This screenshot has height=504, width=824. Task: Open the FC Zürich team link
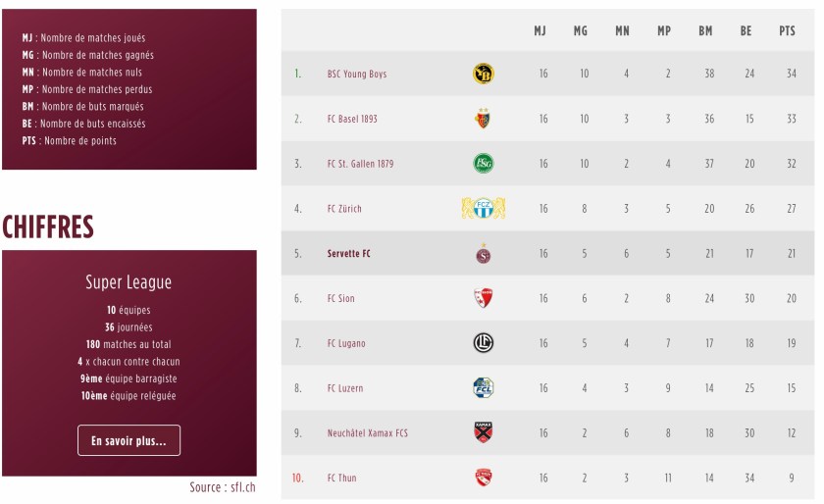pos(344,209)
